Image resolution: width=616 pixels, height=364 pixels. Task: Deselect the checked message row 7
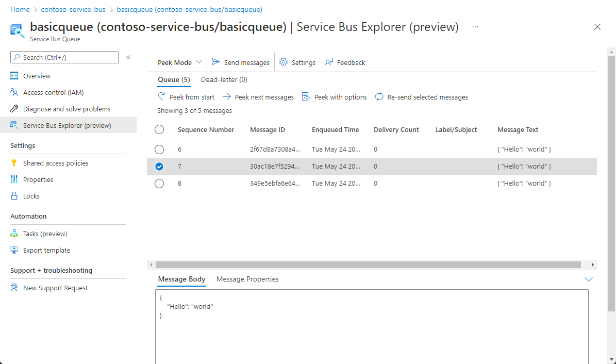point(159,167)
